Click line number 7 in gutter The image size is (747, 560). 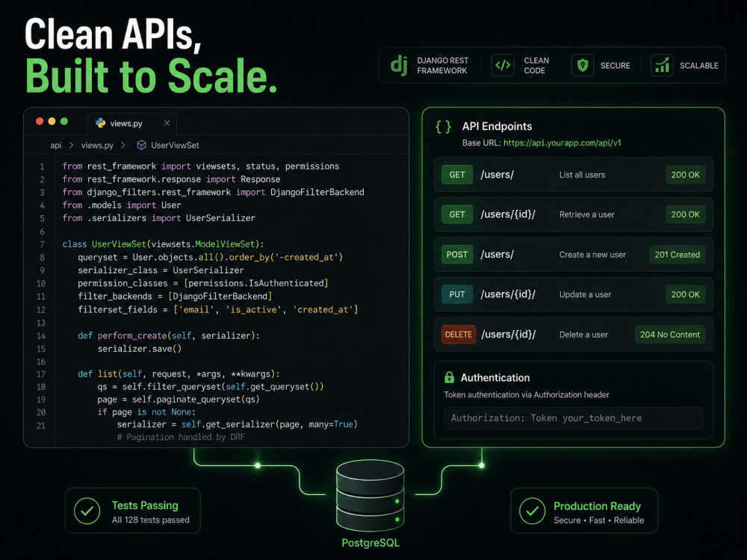42,244
